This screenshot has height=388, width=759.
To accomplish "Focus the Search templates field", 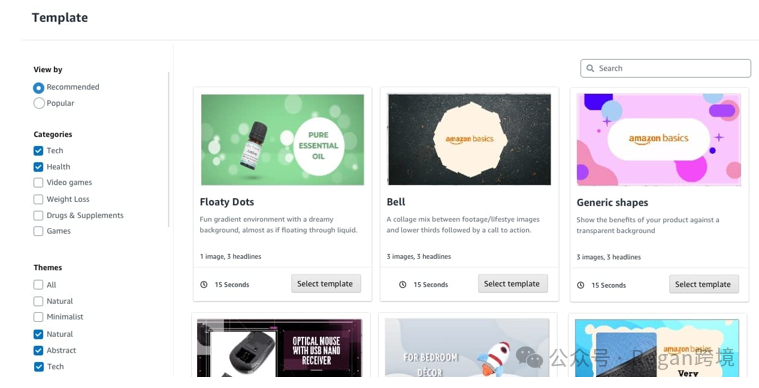I will (666, 68).
